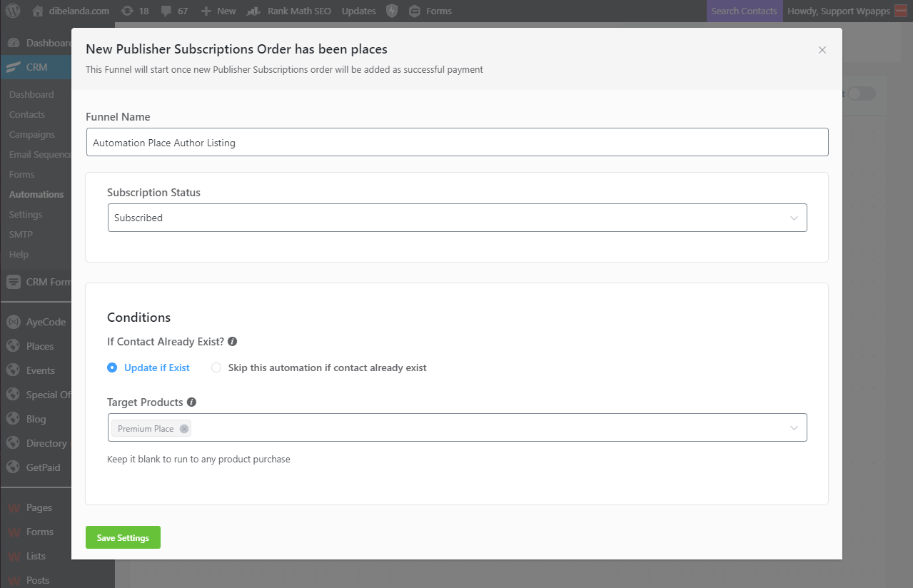Expand the Target Products dropdown arrow
Viewport: 913px width, 588px height.
(794, 428)
